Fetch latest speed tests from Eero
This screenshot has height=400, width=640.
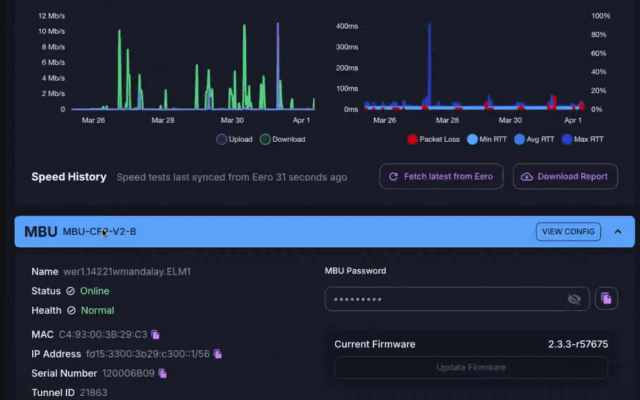click(x=441, y=177)
